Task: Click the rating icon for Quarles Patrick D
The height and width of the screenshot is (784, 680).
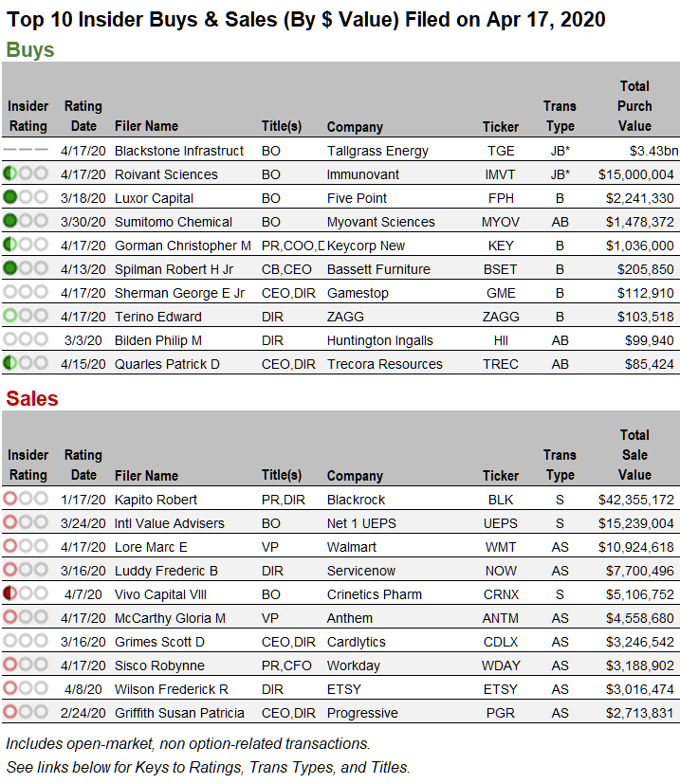Action: click(x=27, y=364)
